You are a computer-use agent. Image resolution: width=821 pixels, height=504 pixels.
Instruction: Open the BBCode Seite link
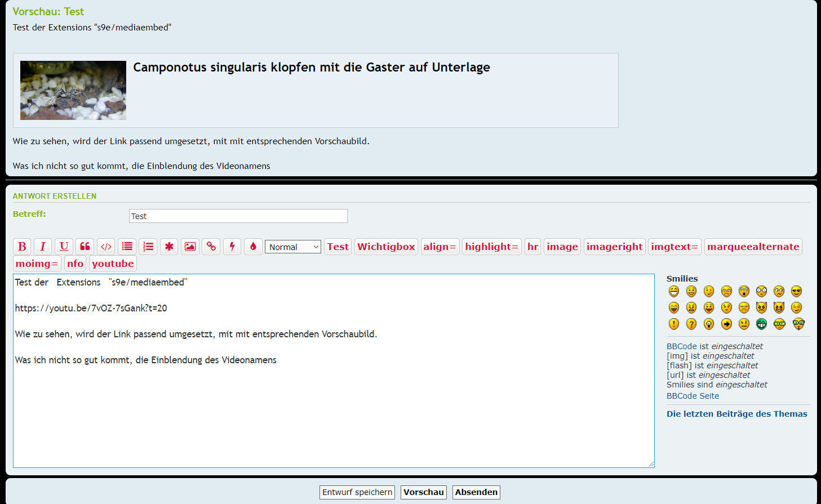[x=693, y=396]
